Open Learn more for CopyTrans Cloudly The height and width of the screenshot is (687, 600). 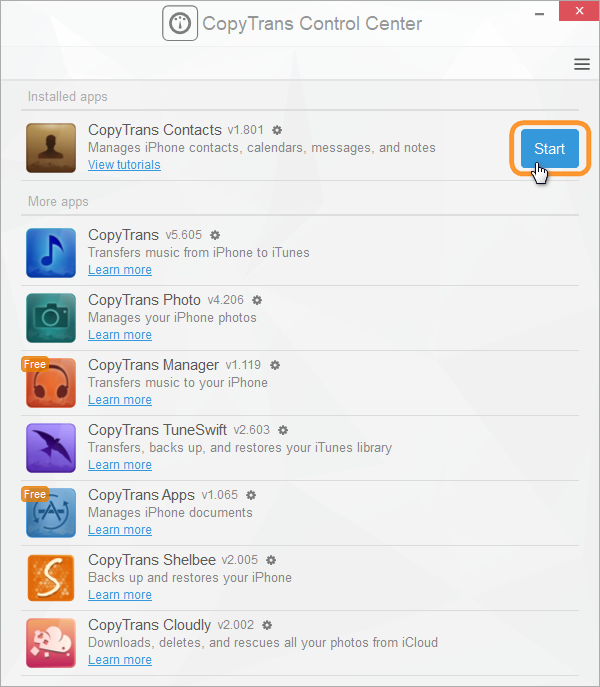click(120, 660)
